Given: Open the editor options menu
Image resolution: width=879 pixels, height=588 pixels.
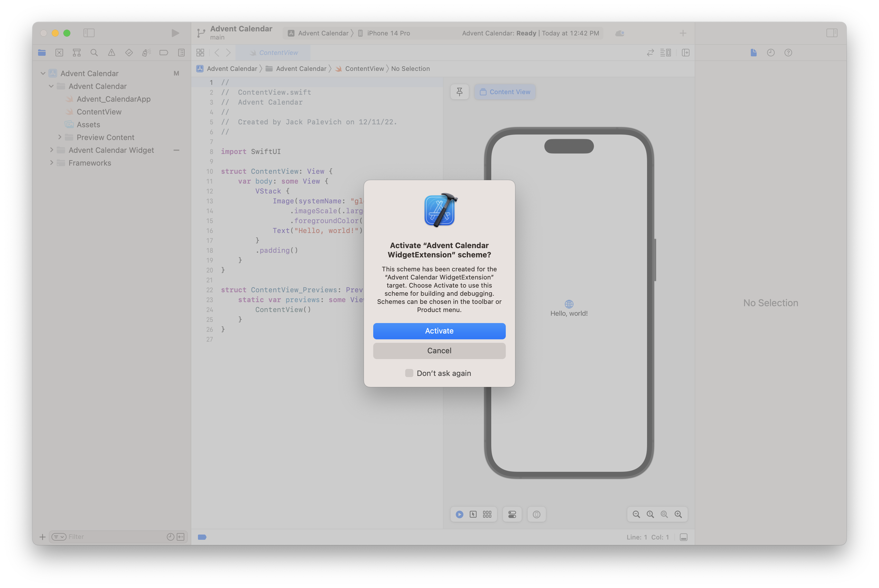Looking at the screenshot, I should coord(666,53).
